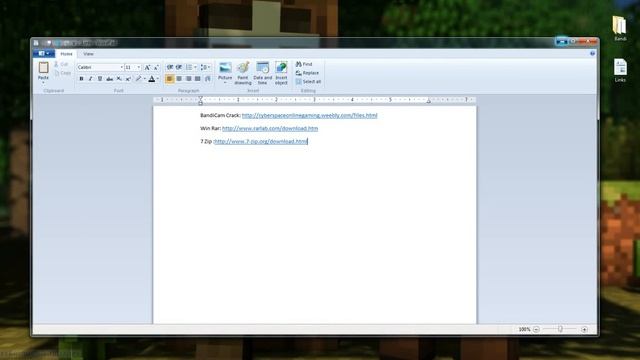Apply the text highlight color marker
Image resolution: width=640 pixels, height=360 pixels.
tap(138, 79)
